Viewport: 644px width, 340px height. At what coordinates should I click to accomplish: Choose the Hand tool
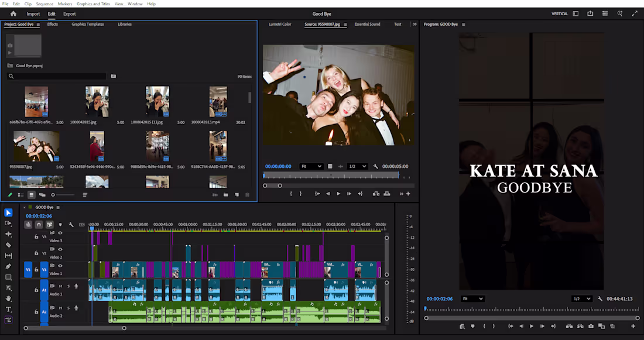tap(8, 298)
